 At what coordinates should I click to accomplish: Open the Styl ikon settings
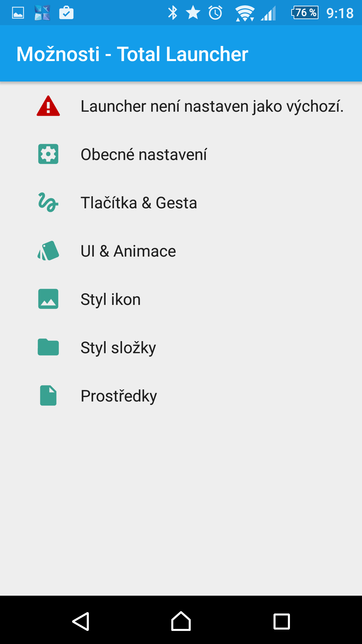tap(111, 300)
